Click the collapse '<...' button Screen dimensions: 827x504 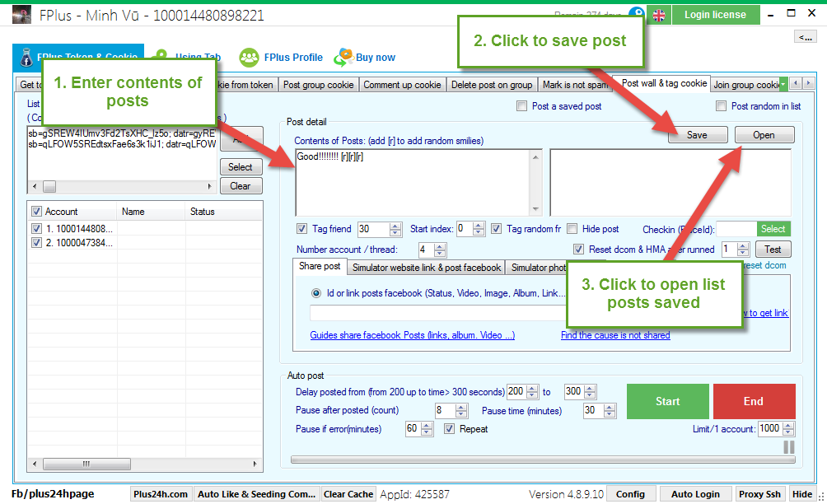point(806,36)
